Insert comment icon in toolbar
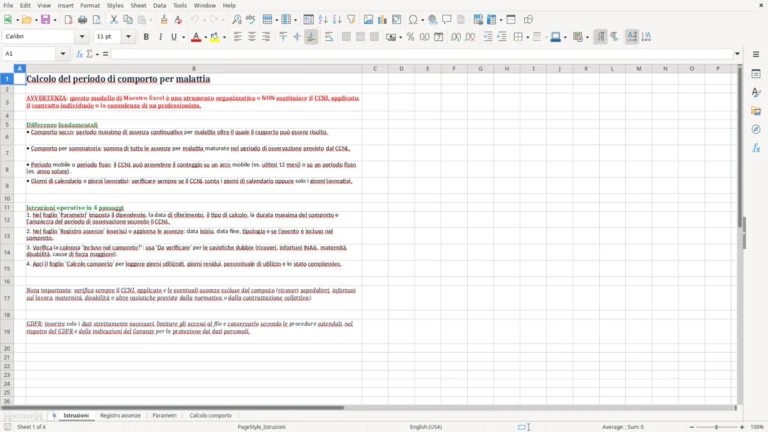The image size is (768, 432). click(447, 20)
